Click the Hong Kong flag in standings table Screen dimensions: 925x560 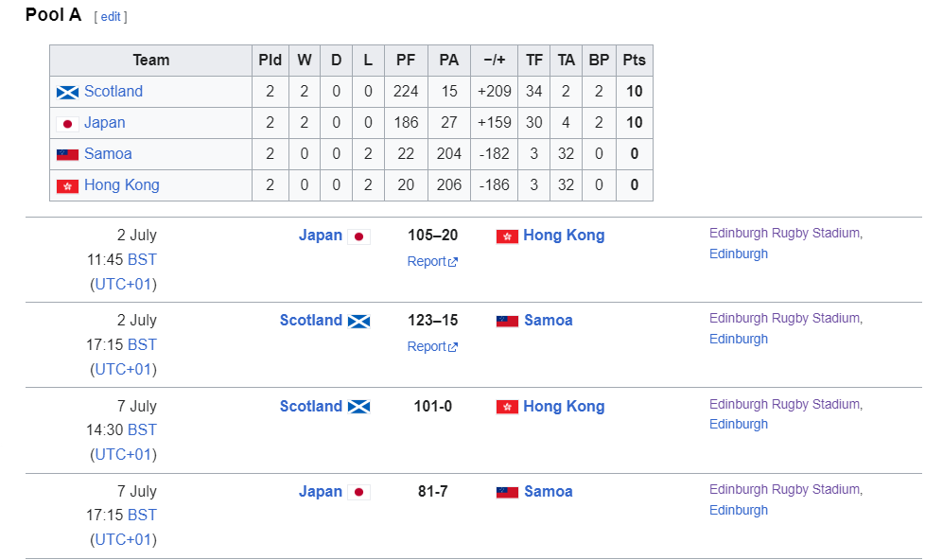pyautogui.click(x=67, y=186)
